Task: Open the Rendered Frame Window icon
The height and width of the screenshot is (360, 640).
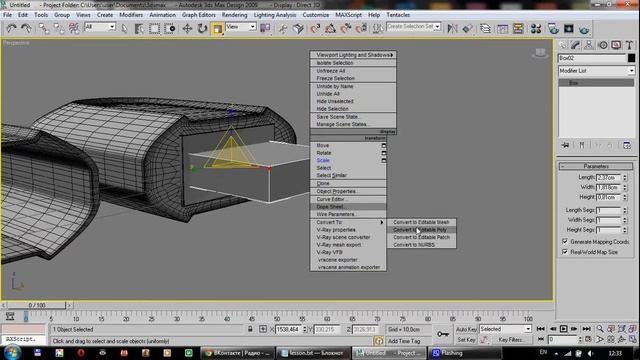Action: pyautogui.click(x=569, y=28)
